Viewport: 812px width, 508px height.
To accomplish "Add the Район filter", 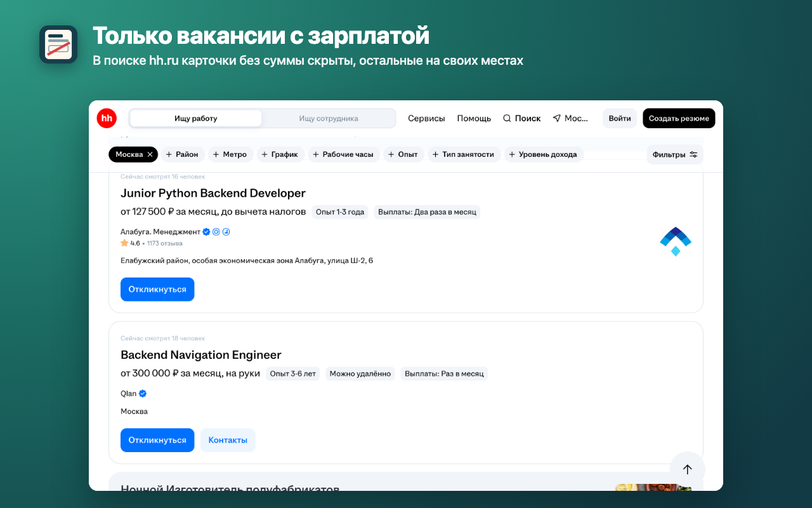I will [184, 154].
